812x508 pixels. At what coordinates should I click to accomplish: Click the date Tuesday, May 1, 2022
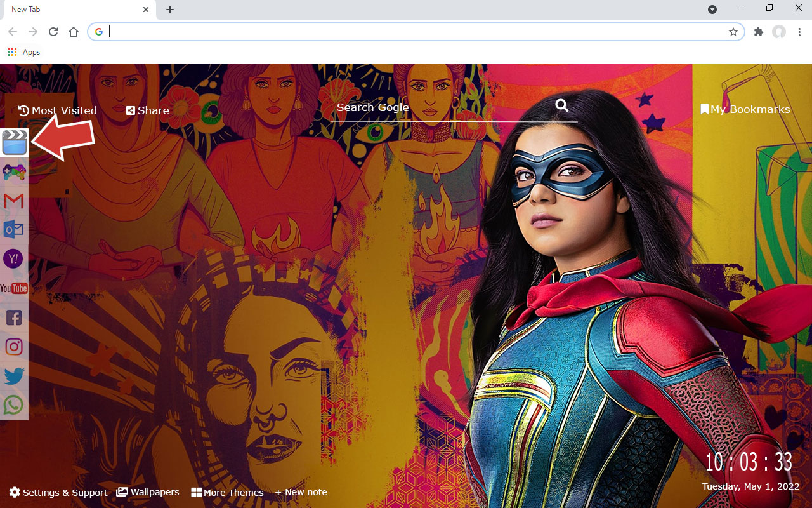[751, 486]
